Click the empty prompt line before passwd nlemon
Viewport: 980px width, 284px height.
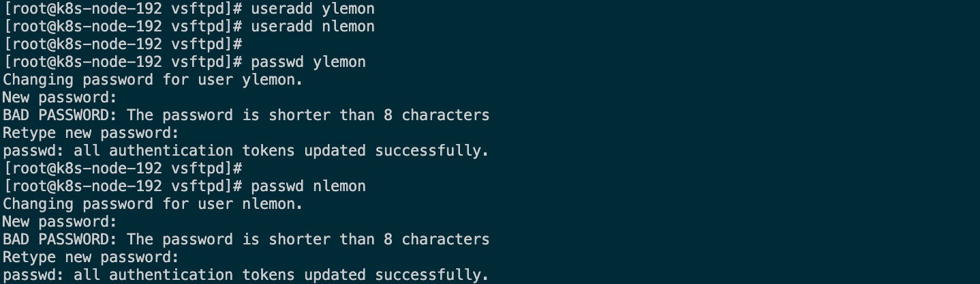123,169
